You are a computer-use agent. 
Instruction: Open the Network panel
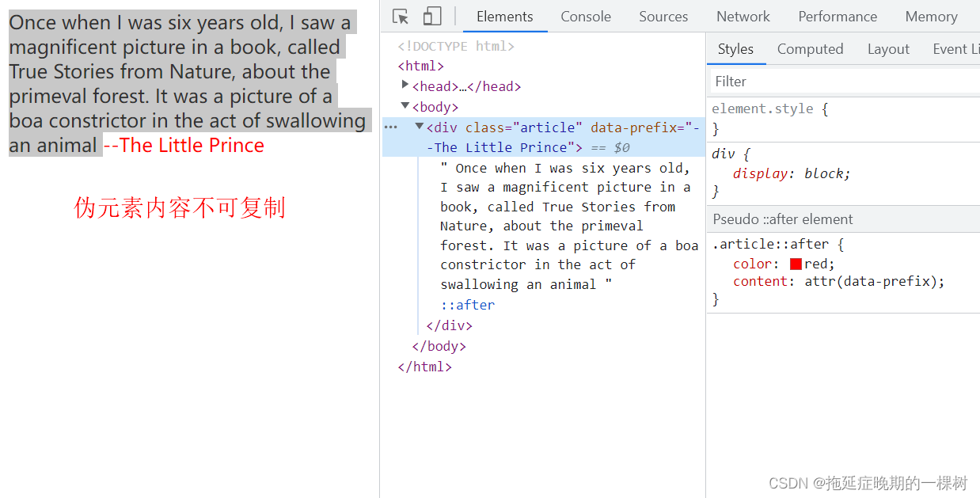(x=743, y=16)
